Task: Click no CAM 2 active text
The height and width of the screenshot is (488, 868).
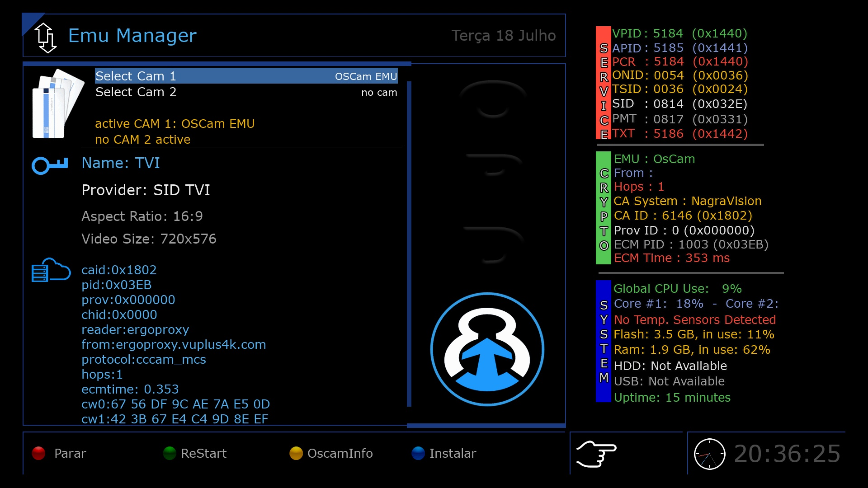Action: pyautogui.click(x=142, y=140)
